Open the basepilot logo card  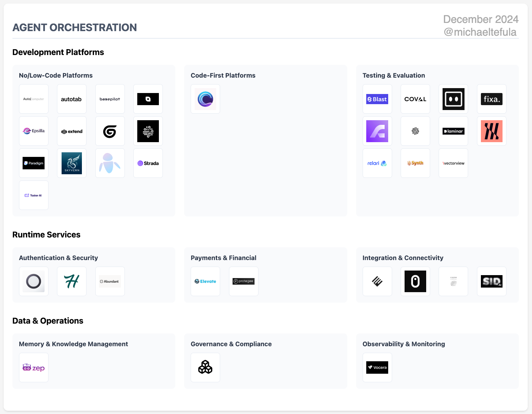[x=110, y=99]
